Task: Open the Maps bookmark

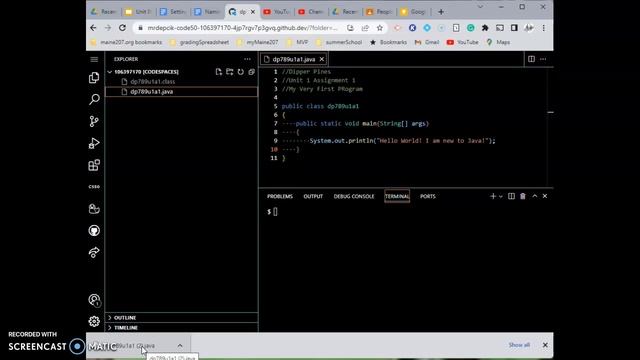Action: [498, 42]
